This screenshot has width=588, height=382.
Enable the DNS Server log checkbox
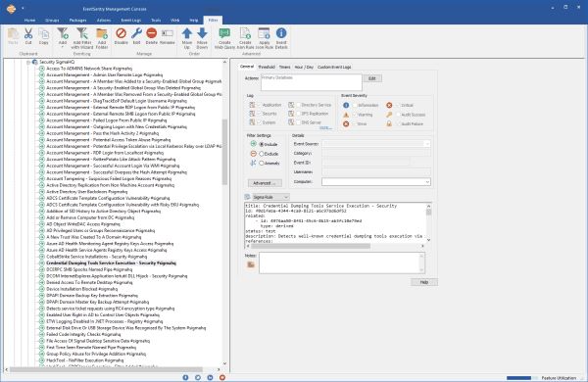(x=298, y=122)
